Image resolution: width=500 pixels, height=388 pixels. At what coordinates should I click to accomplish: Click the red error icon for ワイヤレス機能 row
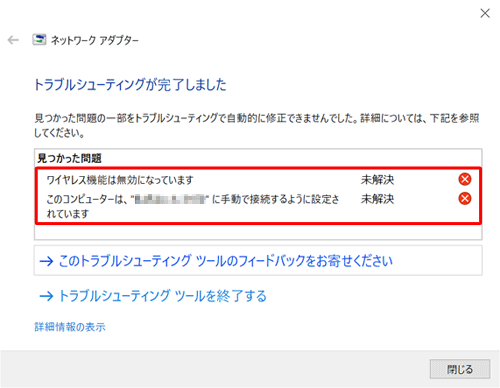[465, 179]
